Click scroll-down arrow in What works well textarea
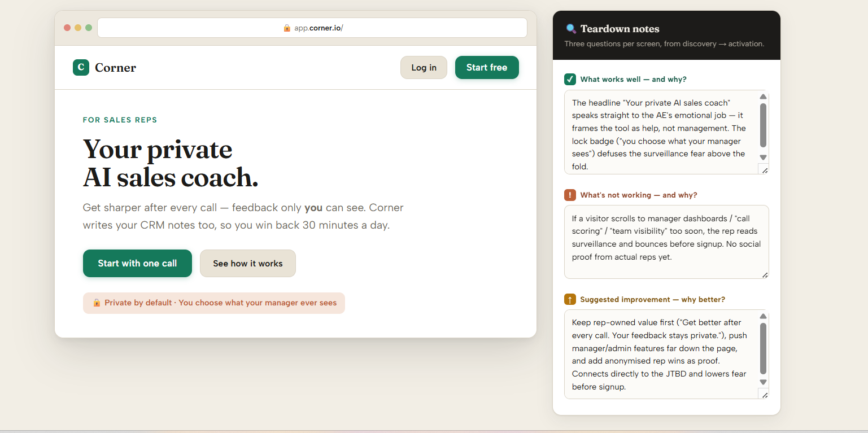The width and height of the screenshot is (868, 433). (x=763, y=158)
